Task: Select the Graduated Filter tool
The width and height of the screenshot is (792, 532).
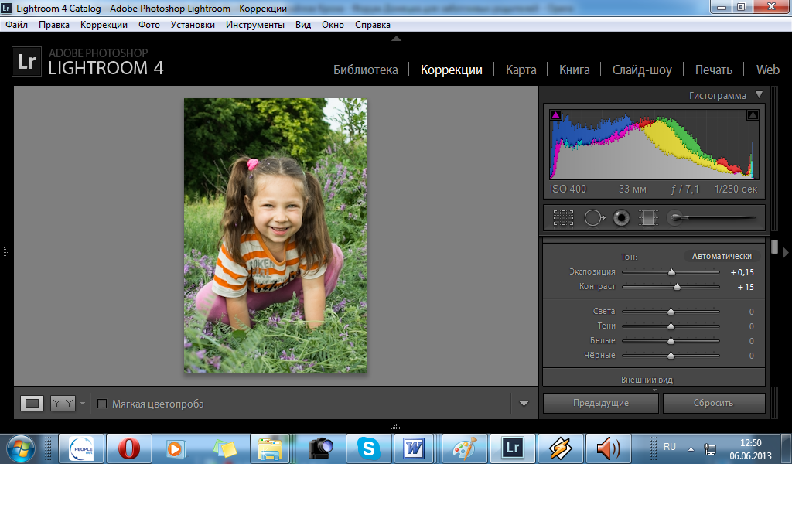Action: [647, 218]
